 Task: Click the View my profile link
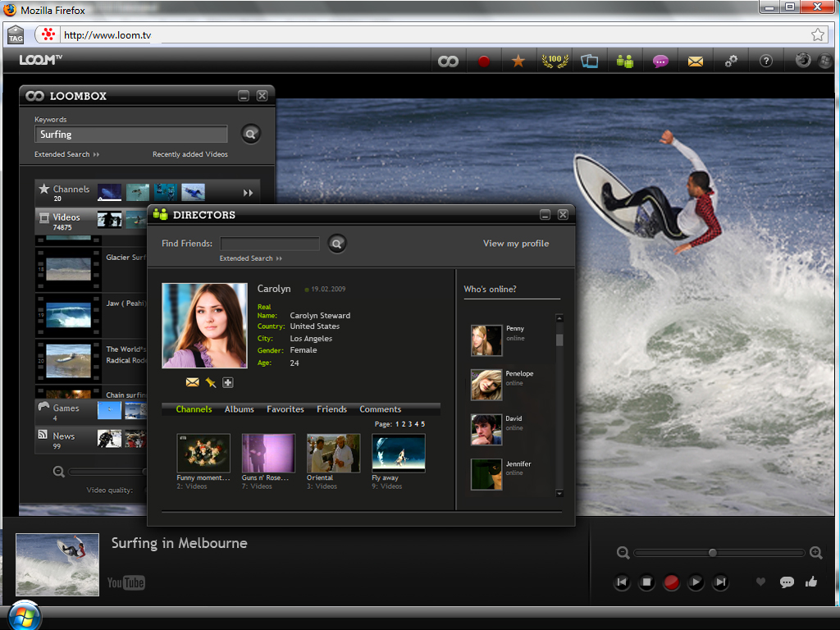point(516,244)
